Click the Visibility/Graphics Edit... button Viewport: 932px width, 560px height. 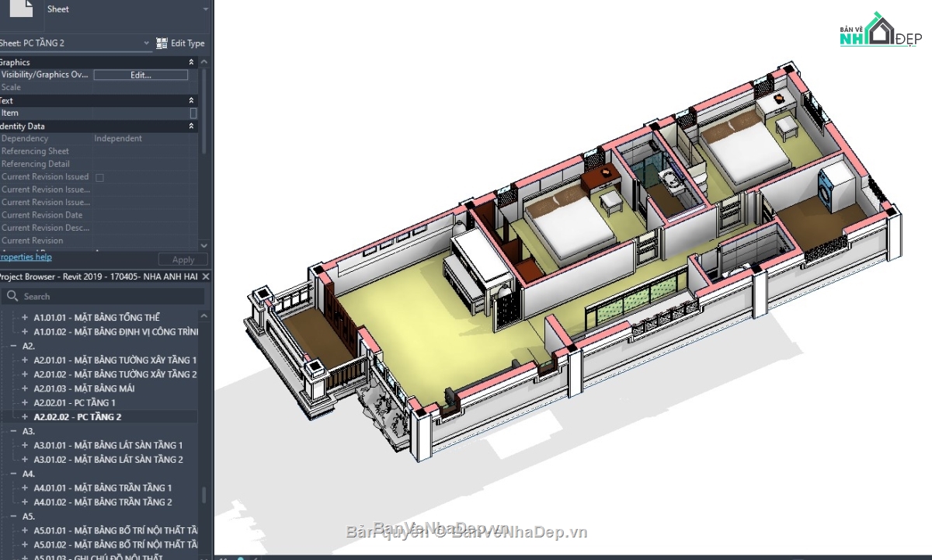(141, 75)
